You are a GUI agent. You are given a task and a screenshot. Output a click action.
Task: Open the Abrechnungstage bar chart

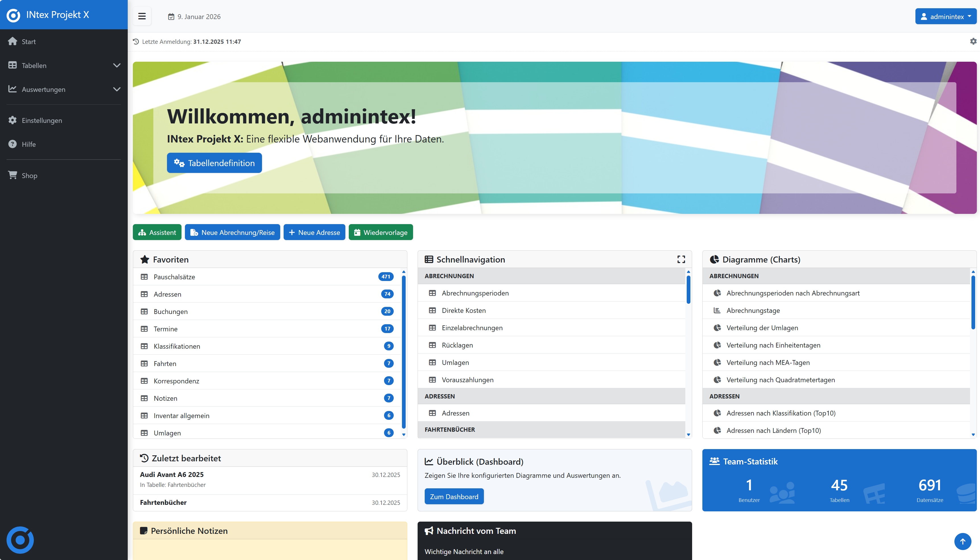(x=753, y=310)
